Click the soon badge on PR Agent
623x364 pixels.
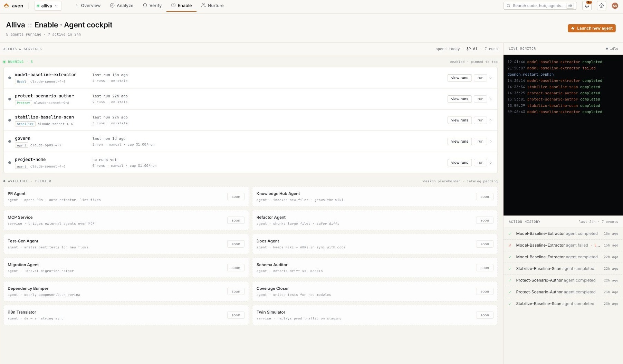coord(236,197)
